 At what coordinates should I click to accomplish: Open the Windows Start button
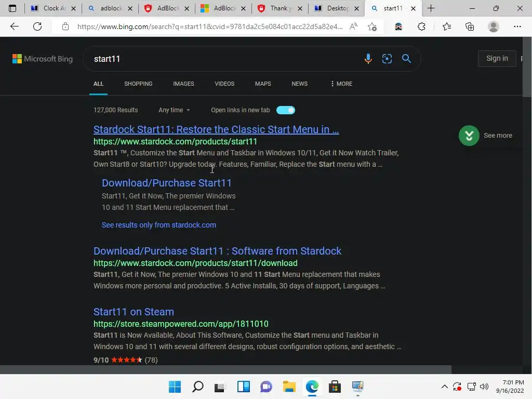tap(175, 387)
